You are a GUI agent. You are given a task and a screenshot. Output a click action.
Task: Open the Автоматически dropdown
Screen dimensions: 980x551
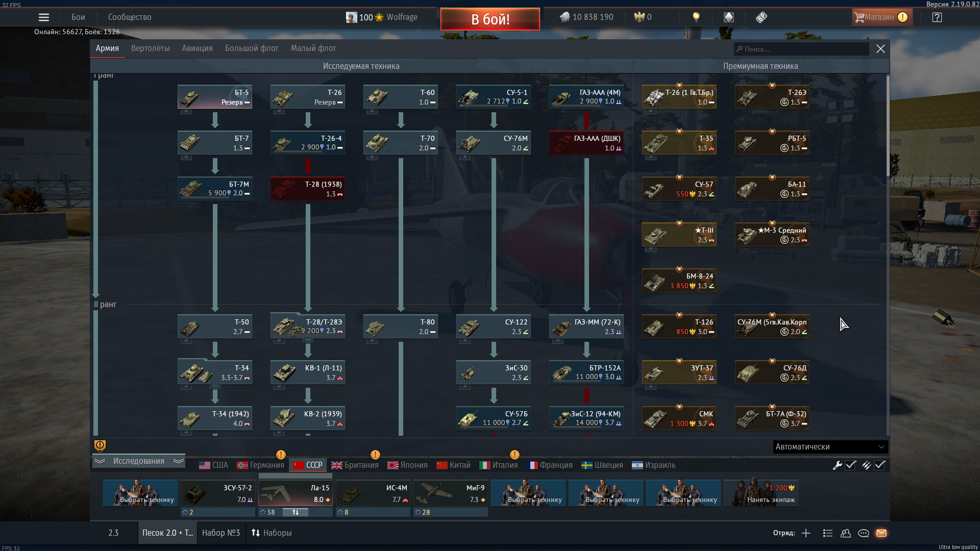[830, 447]
